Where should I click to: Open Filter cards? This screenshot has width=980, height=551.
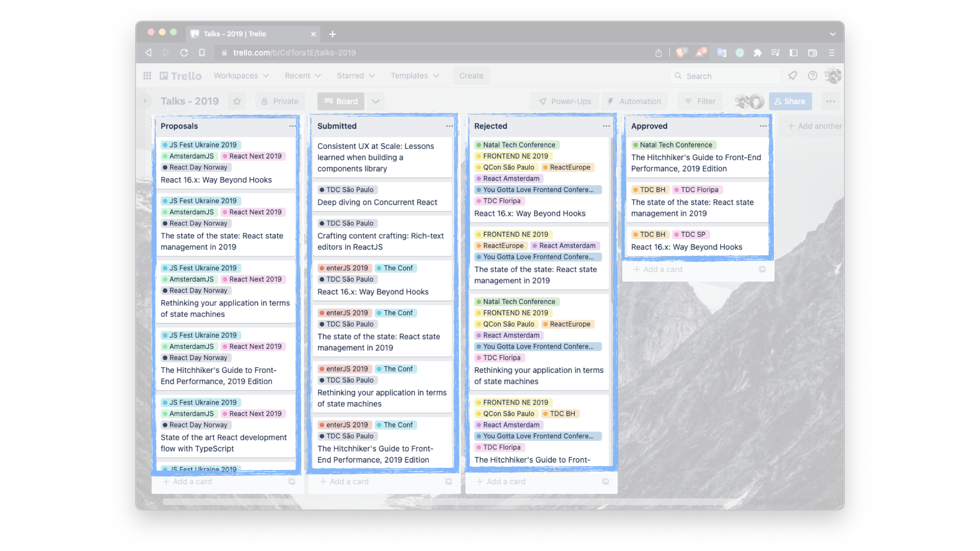pyautogui.click(x=700, y=102)
